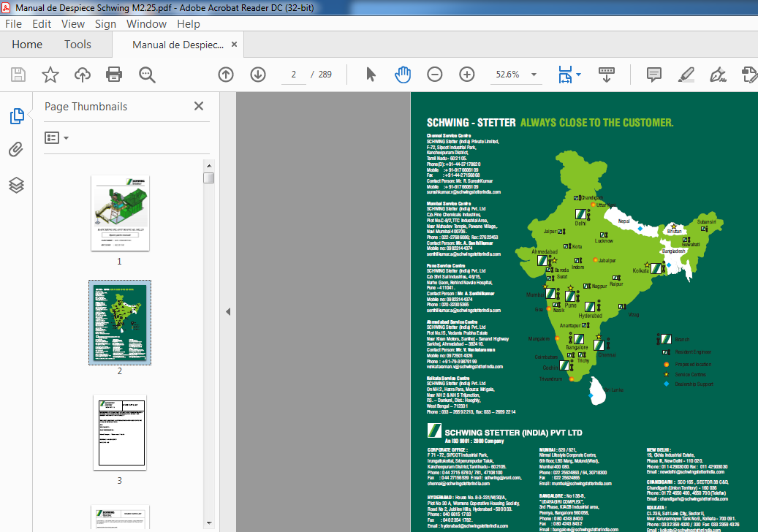This screenshot has height=532, width=758.
Task: Switch to the Home tab
Action: (27, 45)
